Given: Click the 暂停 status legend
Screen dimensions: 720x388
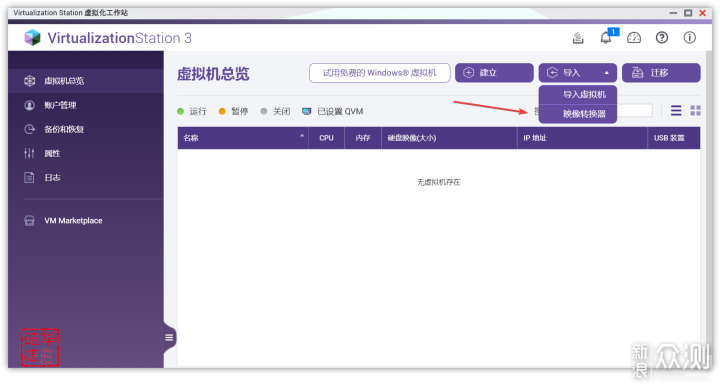Looking at the screenshot, I should click(234, 111).
